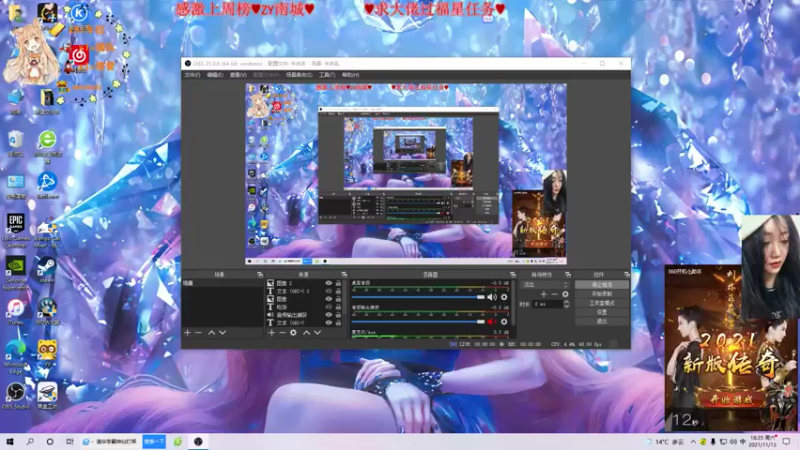Open 设置 settings button in Controls
Screen dimensions: 800x450
point(602,312)
